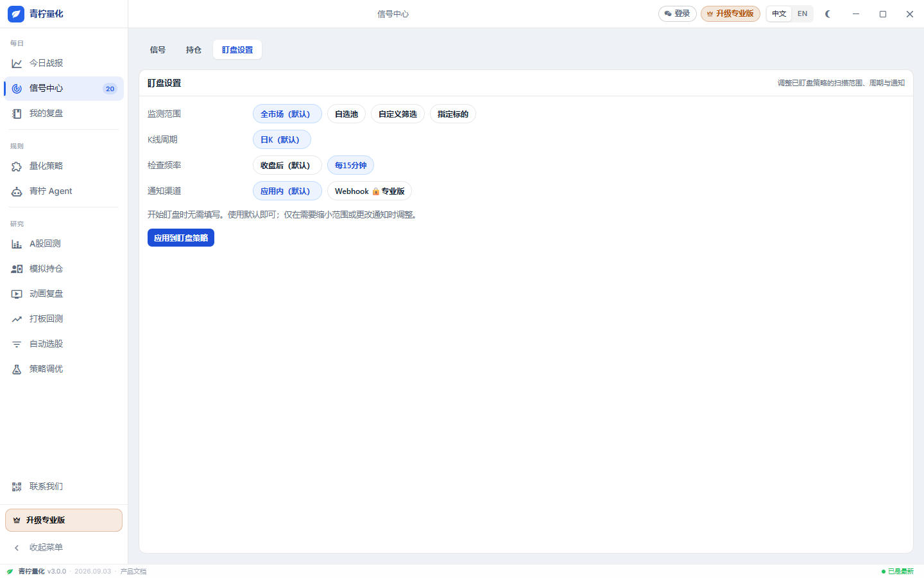This screenshot has height=578, width=924.
Task: Select 收盘后 (默认) check frequency
Action: pyautogui.click(x=287, y=166)
